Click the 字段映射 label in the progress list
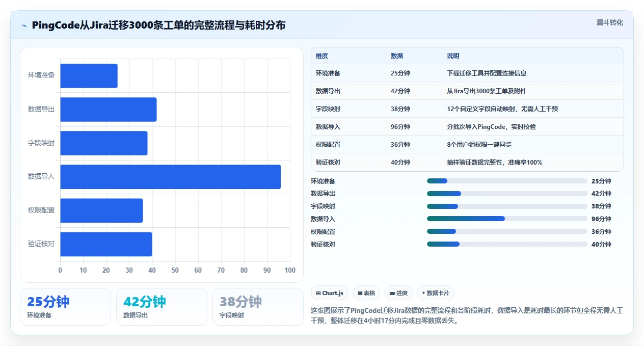 323,206
